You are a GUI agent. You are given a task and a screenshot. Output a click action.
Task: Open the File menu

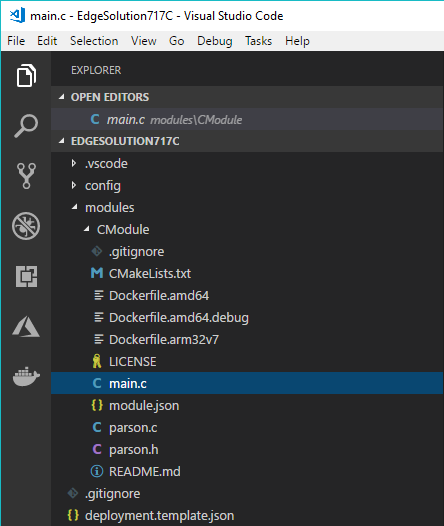click(16, 41)
